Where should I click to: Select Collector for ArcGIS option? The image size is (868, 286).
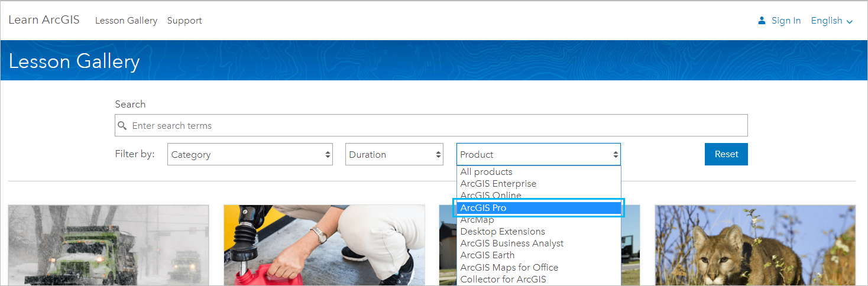[539, 279]
